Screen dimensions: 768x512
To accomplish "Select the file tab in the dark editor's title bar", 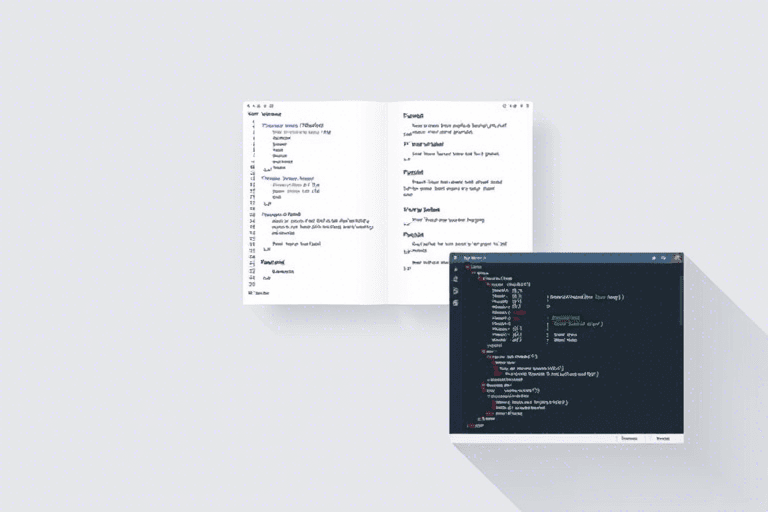I will [474, 258].
